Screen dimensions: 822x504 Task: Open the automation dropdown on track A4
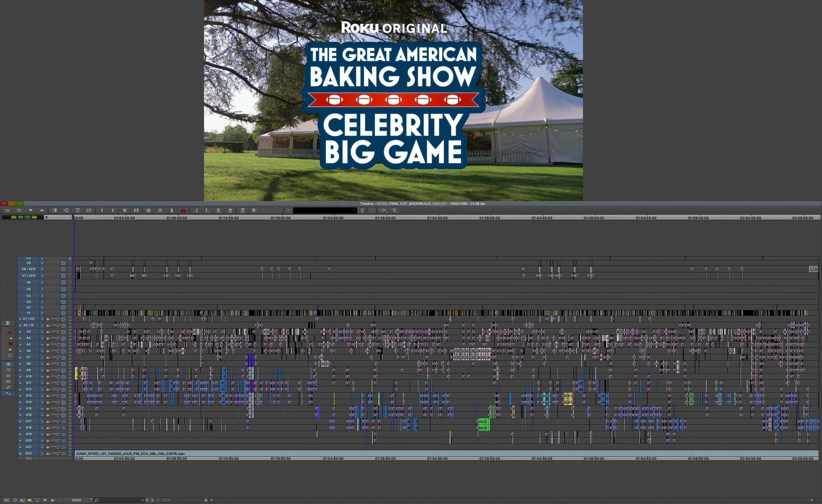tap(56, 339)
